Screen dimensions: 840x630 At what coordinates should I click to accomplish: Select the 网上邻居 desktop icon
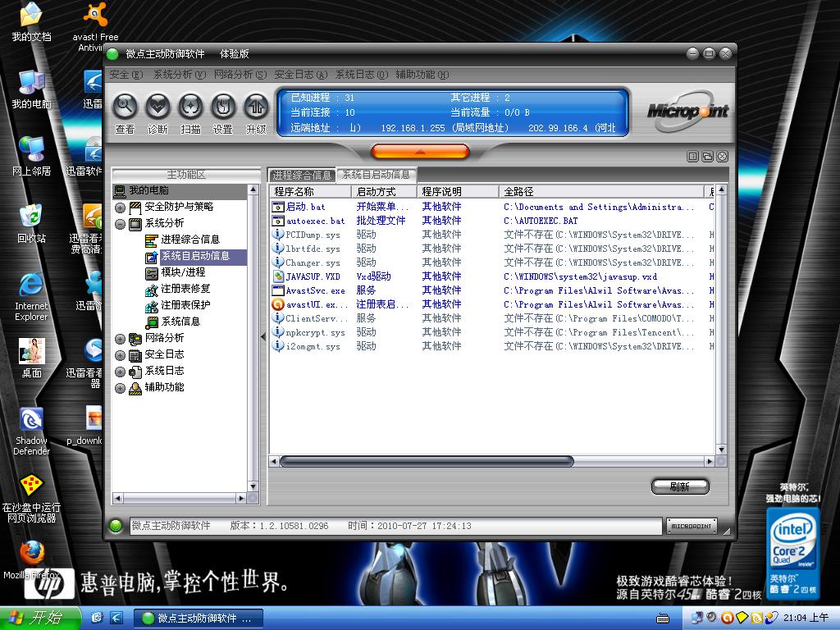[31, 155]
